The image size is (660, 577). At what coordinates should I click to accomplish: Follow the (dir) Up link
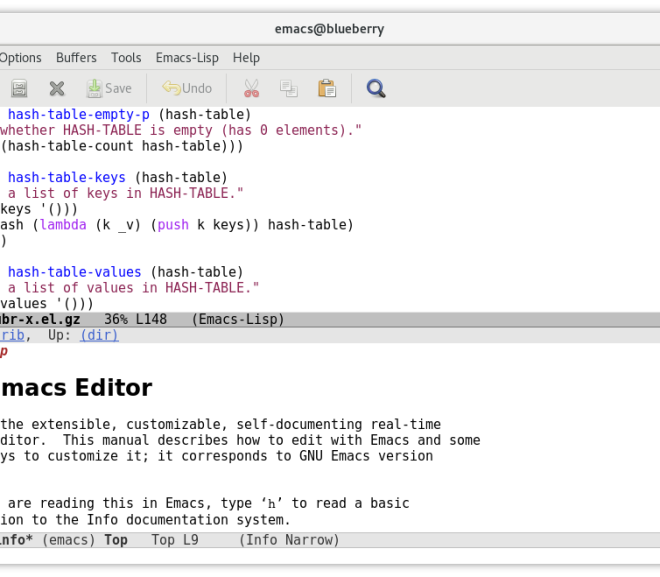click(x=99, y=335)
